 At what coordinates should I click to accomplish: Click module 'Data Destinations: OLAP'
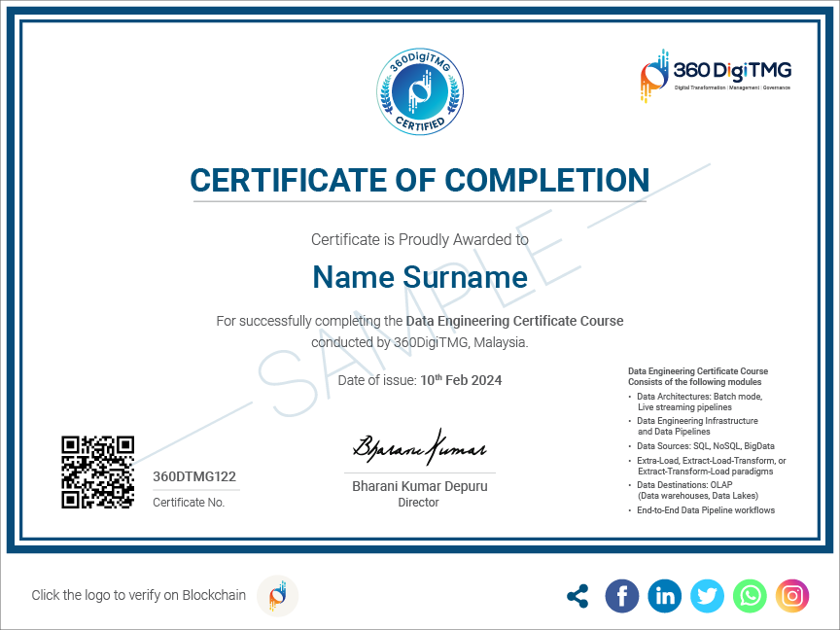point(684,485)
